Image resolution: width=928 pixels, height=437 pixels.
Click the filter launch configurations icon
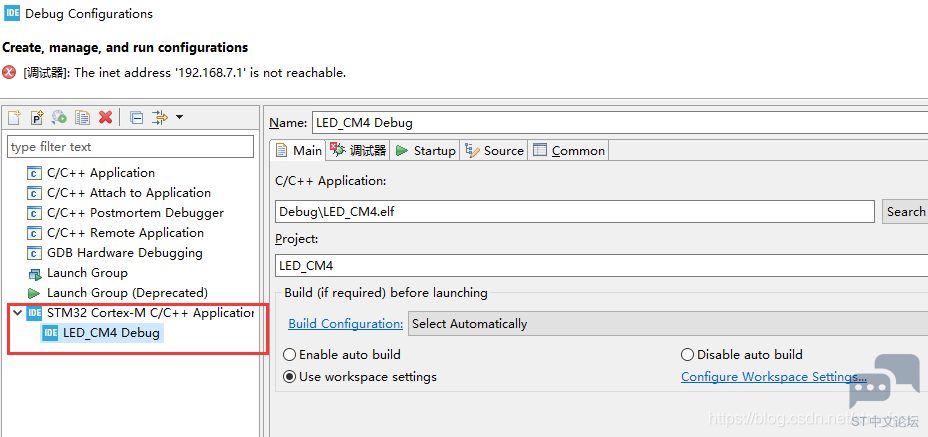coord(160,117)
